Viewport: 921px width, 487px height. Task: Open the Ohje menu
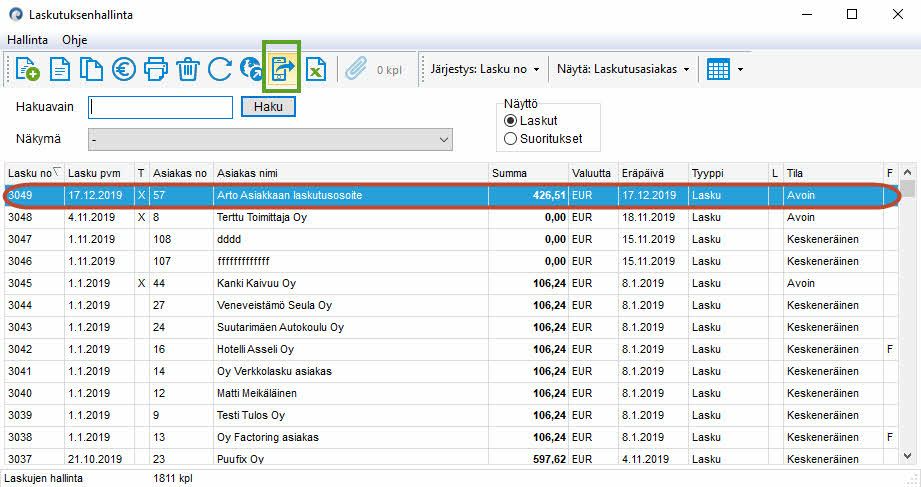[x=74, y=40]
